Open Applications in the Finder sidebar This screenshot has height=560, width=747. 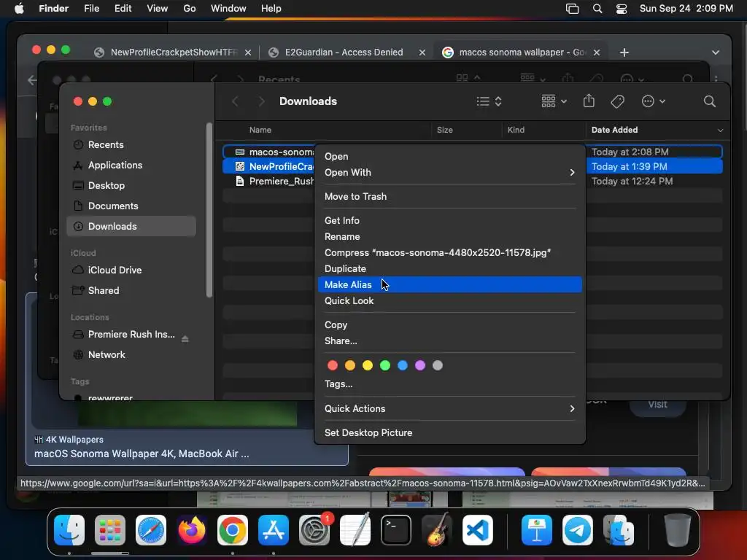pos(131,166)
